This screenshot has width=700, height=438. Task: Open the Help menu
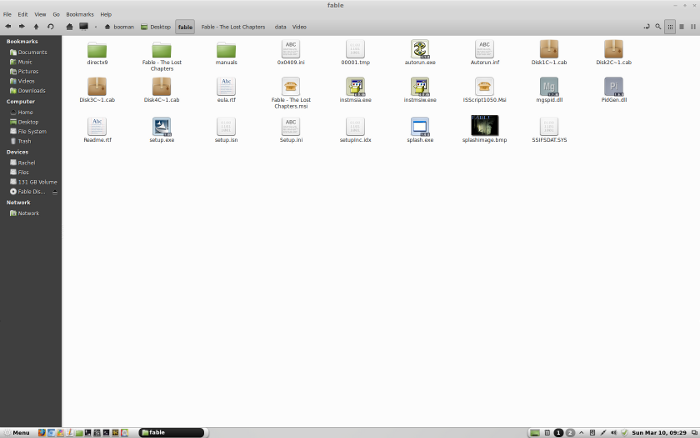[x=106, y=14]
